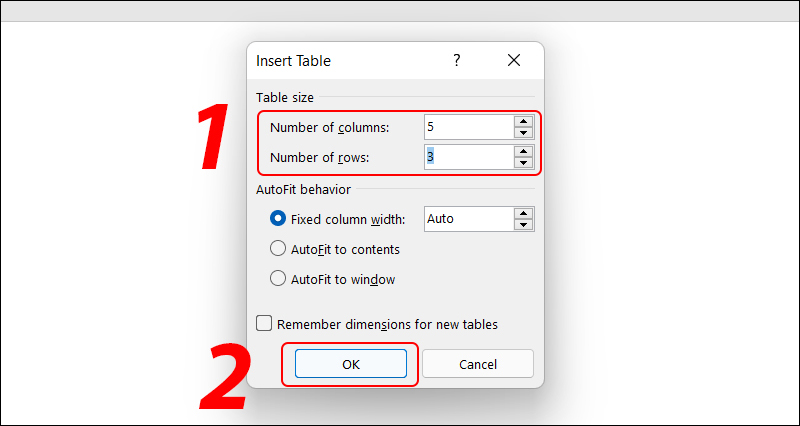The width and height of the screenshot is (800, 426).
Task: Enable Remember dimensions for new tables
Action: (x=264, y=324)
